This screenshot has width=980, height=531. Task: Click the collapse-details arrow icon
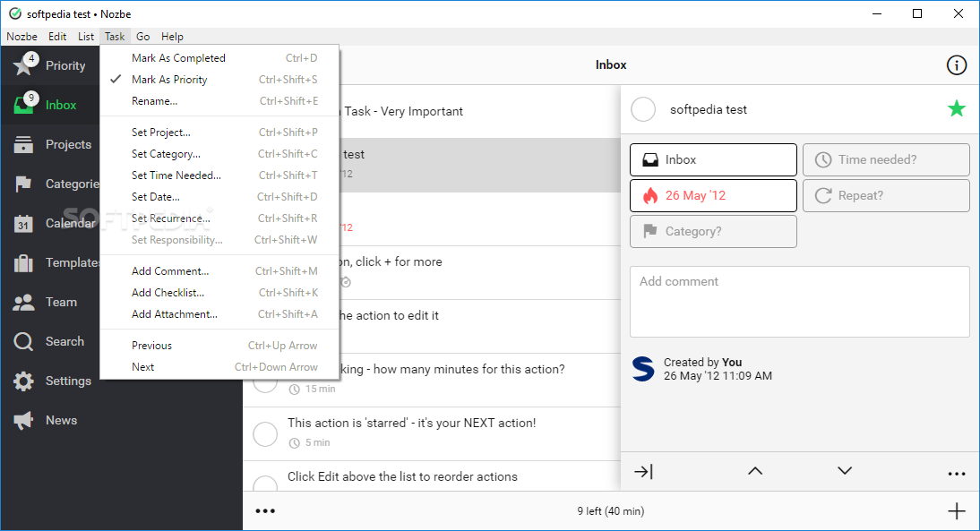click(x=643, y=471)
